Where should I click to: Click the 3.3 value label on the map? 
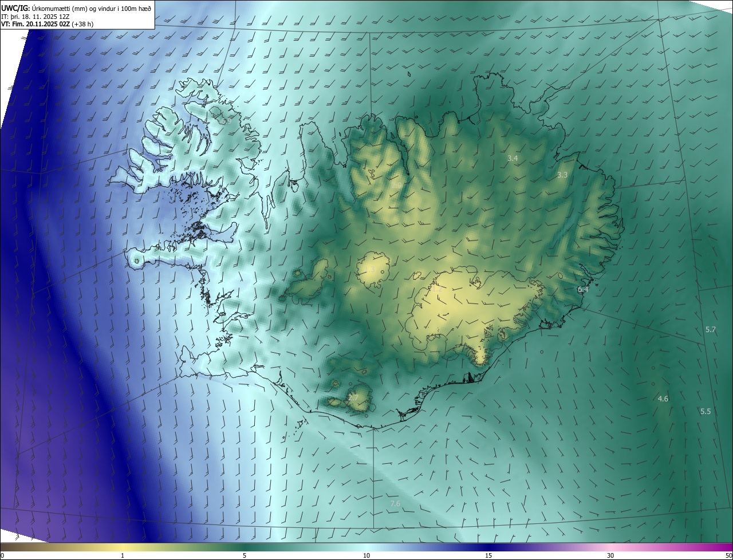pos(562,175)
